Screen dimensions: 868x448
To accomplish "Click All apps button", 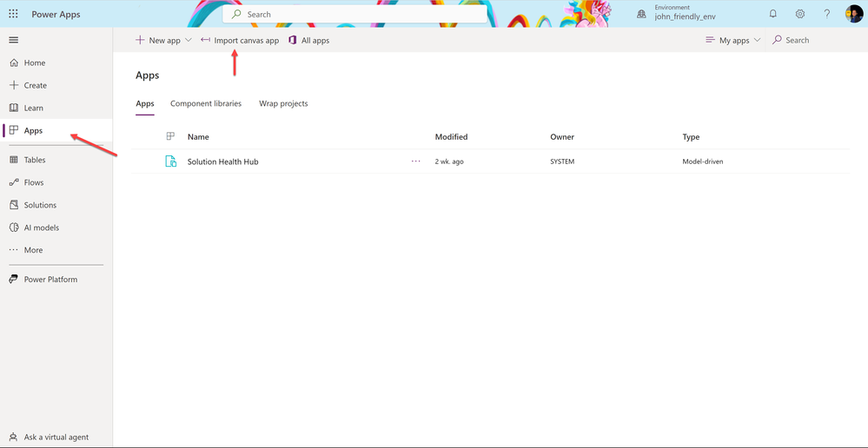I will pyautogui.click(x=309, y=41).
